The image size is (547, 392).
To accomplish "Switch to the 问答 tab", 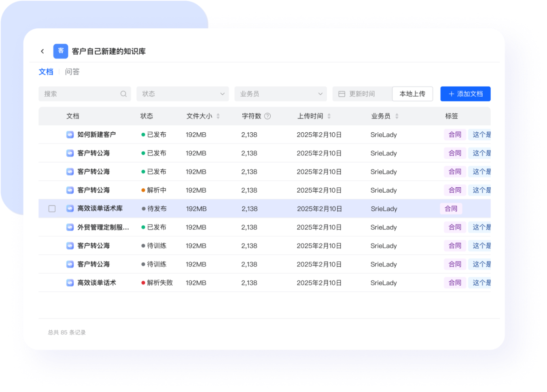I will (x=72, y=72).
